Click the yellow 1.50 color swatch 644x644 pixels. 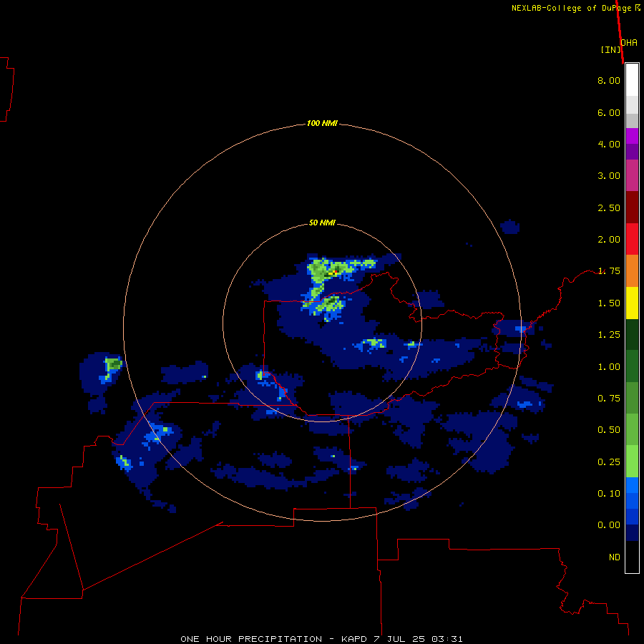click(x=632, y=303)
